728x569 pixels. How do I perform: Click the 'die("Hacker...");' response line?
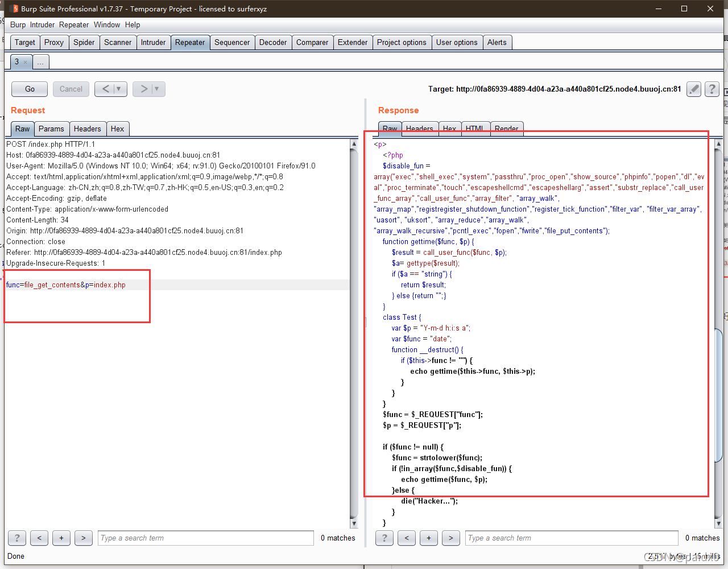click(x=429, y=501)
